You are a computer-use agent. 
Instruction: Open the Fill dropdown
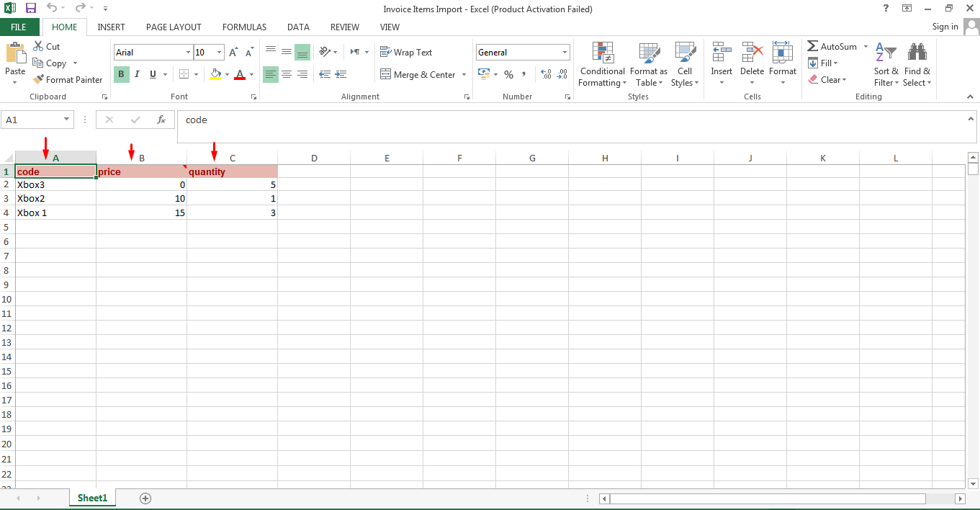(x=823, y=63)
